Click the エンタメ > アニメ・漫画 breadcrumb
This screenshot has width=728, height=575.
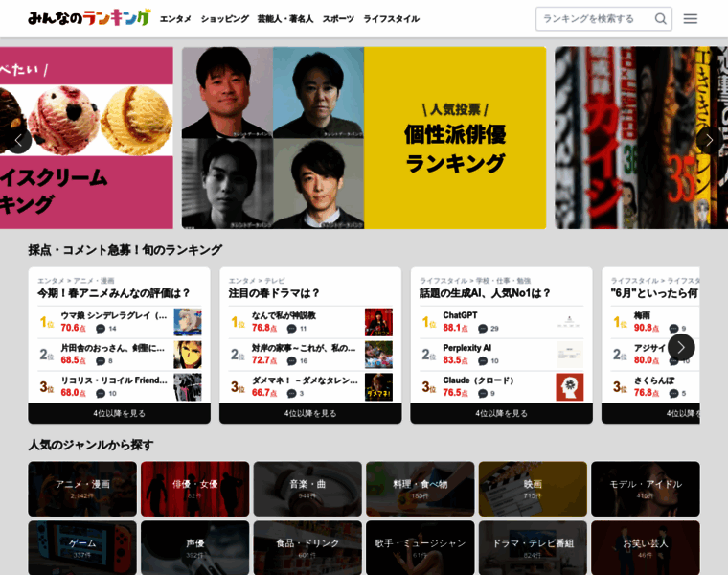tap(76, 281)
